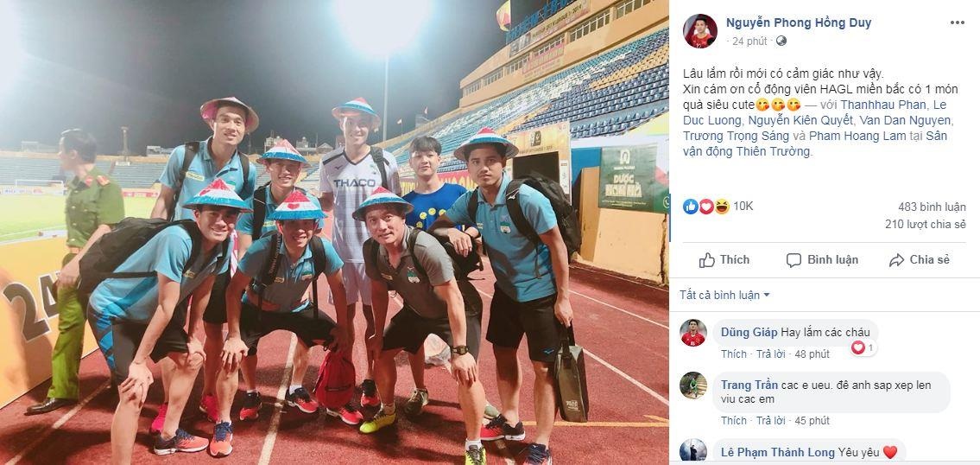Image resolution: width=980 pixels, height=465 pixels.
Task: Click the blue like reaction icon
Action: pos(691,207)
